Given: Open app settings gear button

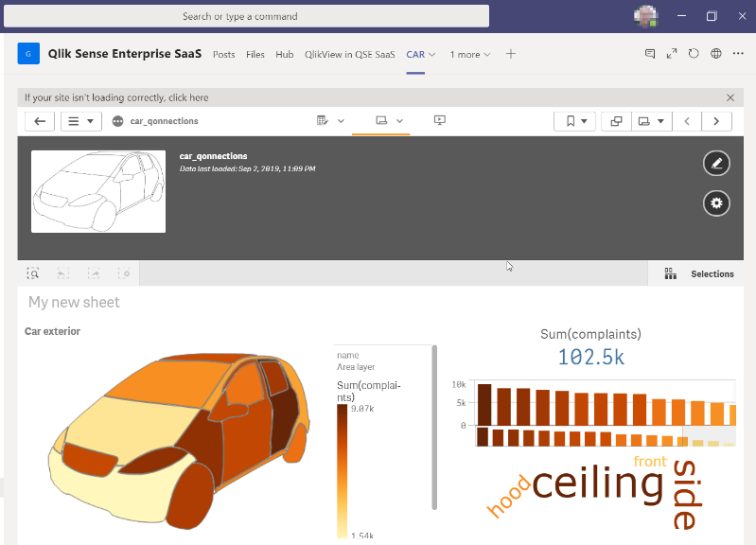Looking at the screenshot, I should [x=716, y=203].
